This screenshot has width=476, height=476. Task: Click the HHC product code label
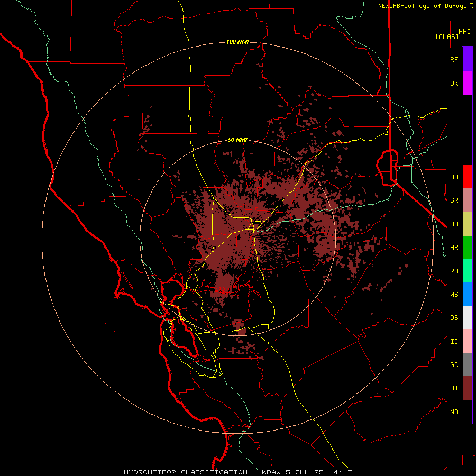465,32
